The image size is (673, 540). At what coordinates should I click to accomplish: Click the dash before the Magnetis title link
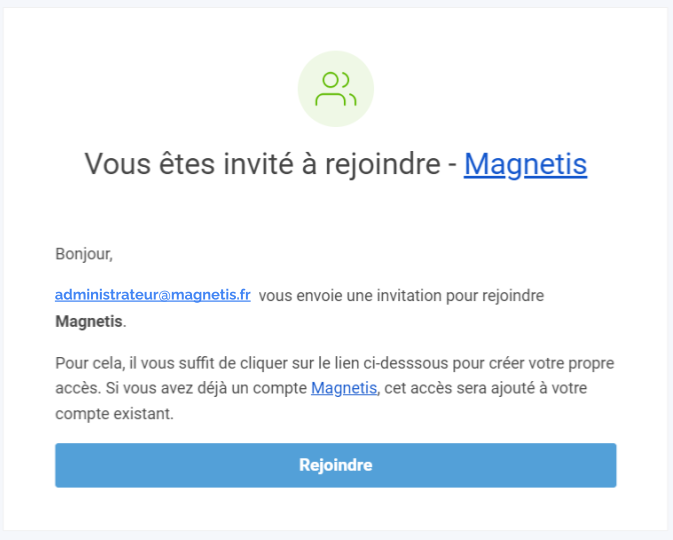pyautogui.click(x=452, y=165)
